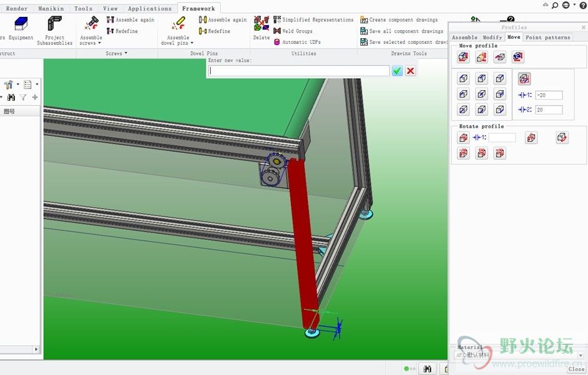588x375 pixels.
Task: Open Point patterns tab in Profiles panel
Action: (x=548, y=37)
